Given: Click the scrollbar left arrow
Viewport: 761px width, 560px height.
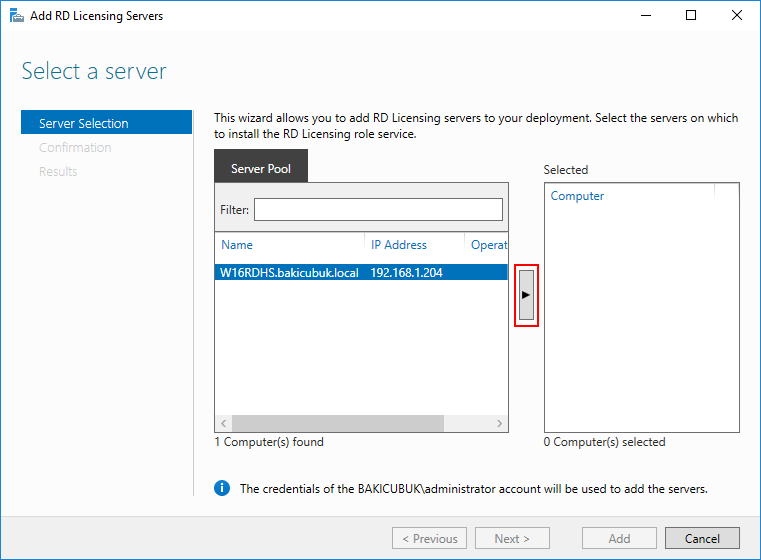Looking at the screenshot, I should click(223, 423).
